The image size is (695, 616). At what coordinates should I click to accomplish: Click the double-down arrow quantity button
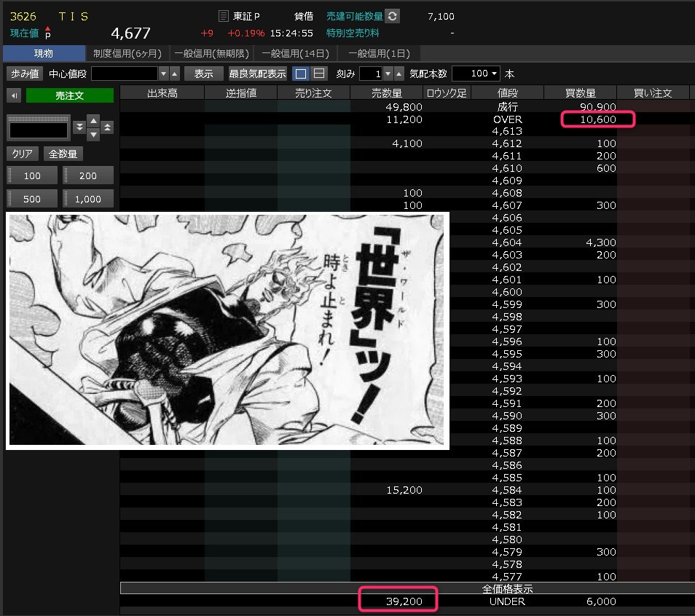click(79, 127)
